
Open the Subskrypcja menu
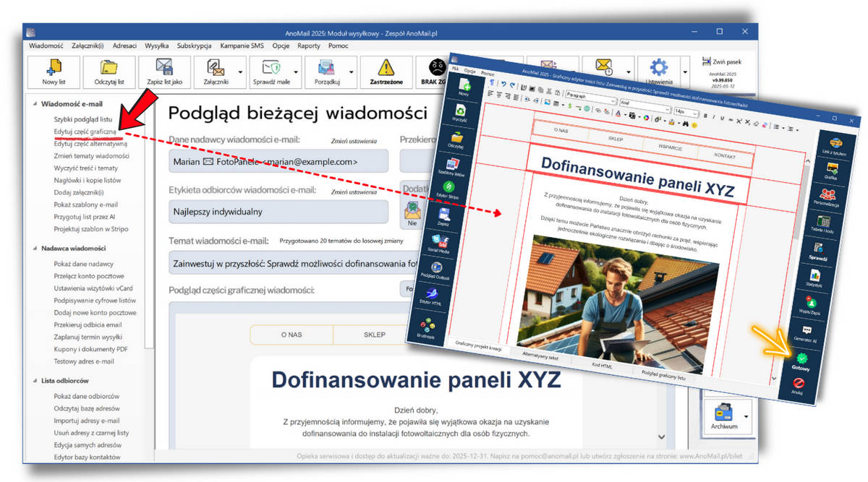tap(194, 46)
